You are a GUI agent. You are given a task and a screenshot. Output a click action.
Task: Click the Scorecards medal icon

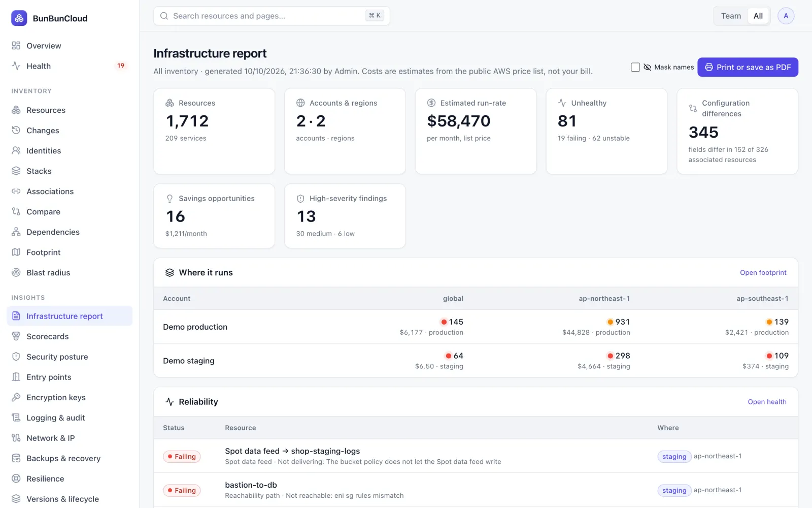tap(16, 336)
